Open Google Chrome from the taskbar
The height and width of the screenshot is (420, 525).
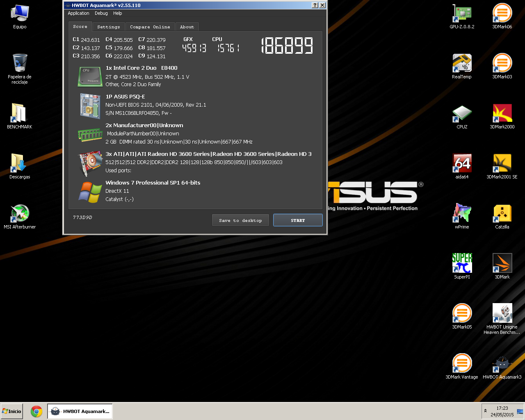tap(37, 411)
